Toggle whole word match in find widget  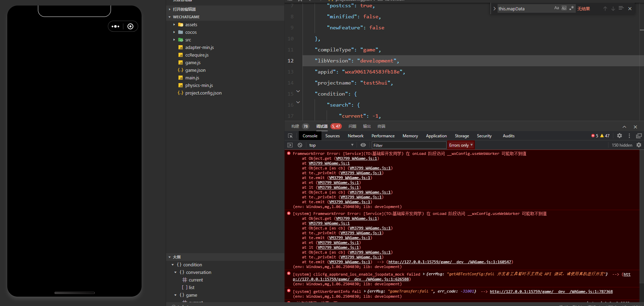coord(564,8)
